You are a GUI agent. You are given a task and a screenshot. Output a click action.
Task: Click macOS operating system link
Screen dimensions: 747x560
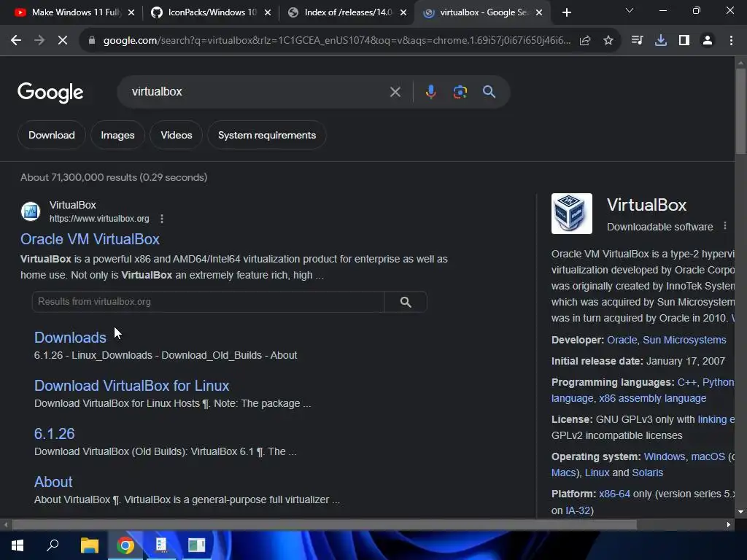coord(708,456)
